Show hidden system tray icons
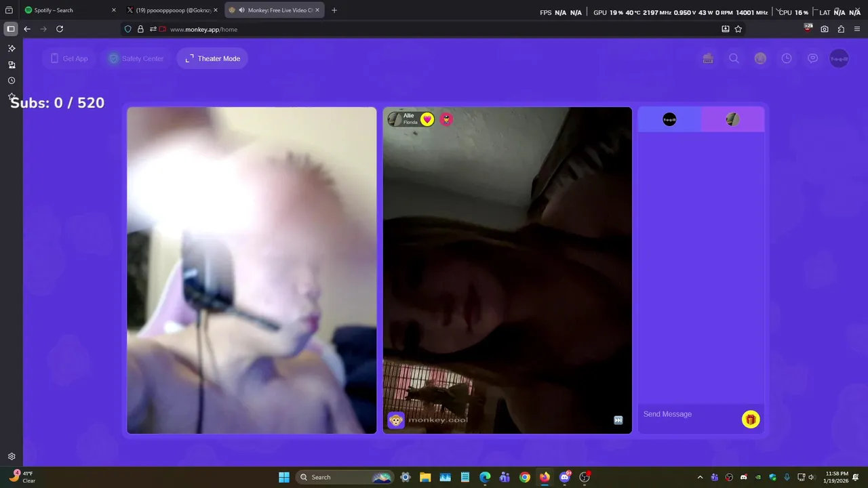Viewport: 868px width, 488px height. coord(701,477)
